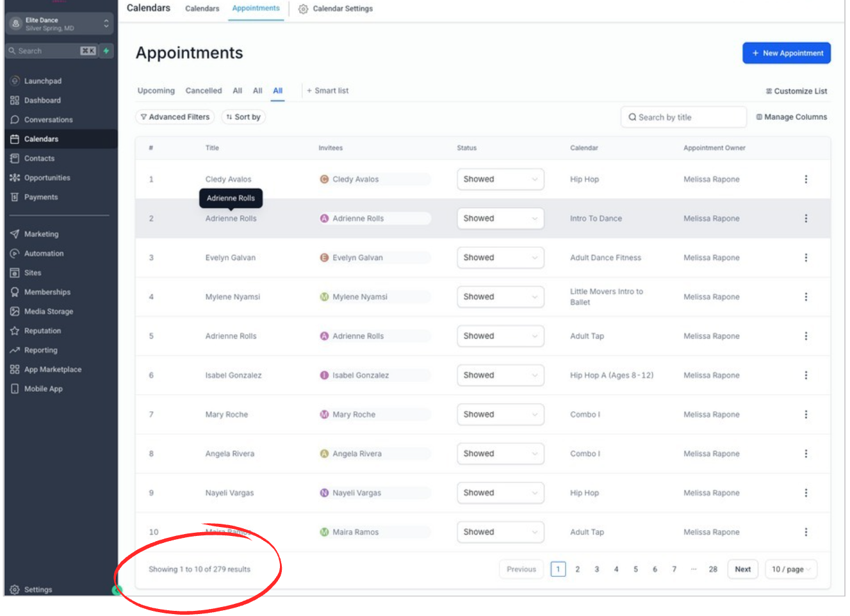Expand the Elite Dance account switcher
Viewport: 850px width, 616px height.
tap(60, 24)
